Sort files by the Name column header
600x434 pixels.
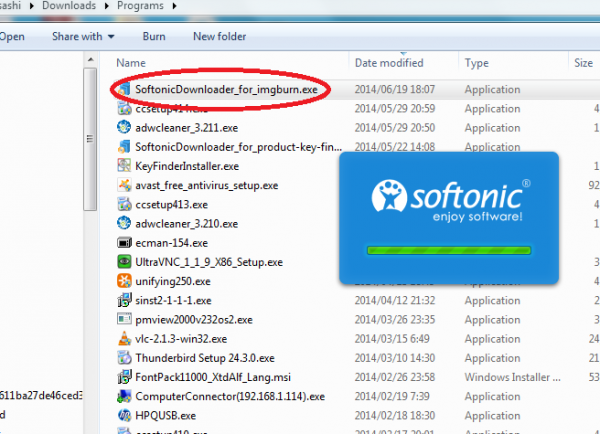[x=132, y=63]
